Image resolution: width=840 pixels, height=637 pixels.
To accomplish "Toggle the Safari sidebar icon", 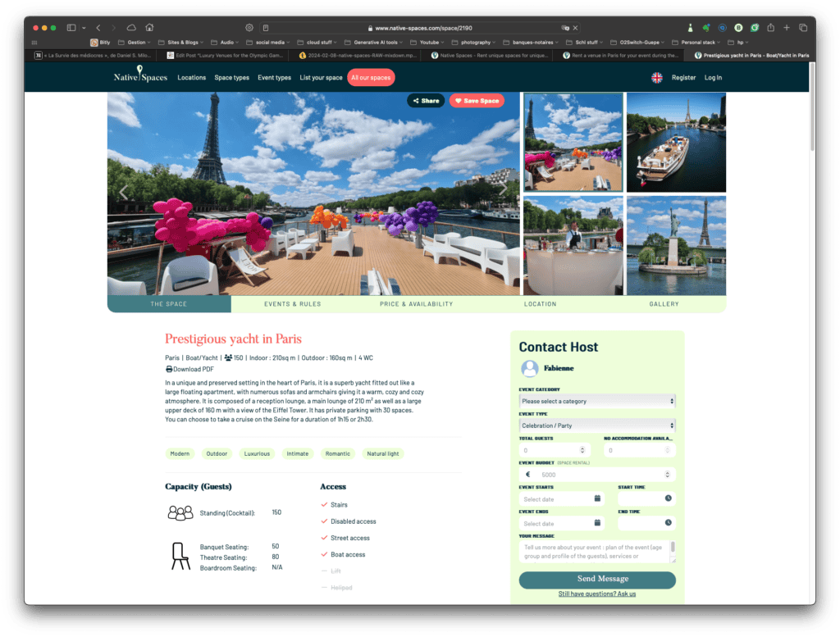I will pyautogui.click(x=71, y=28).
